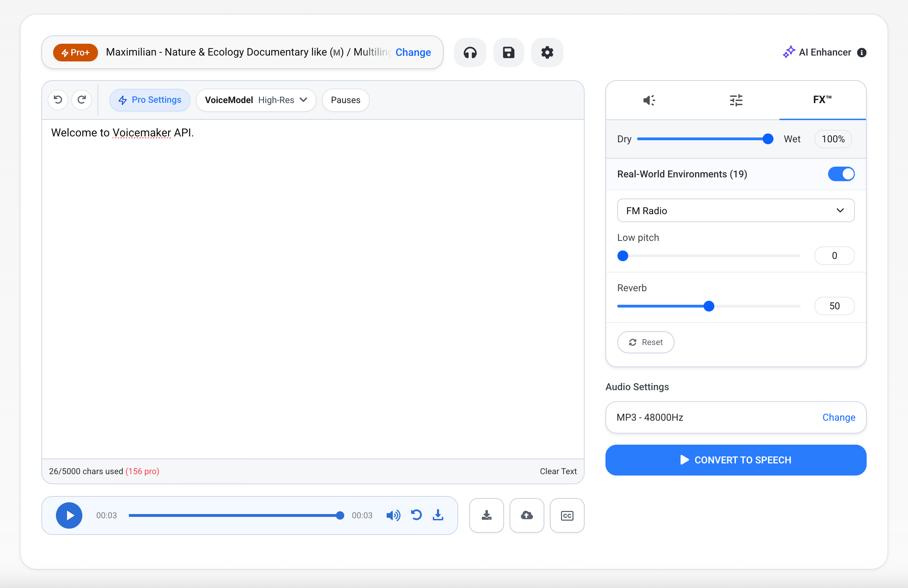Mute the audio player volume
Screen dimensions: 908x588
tap(393, 515)
